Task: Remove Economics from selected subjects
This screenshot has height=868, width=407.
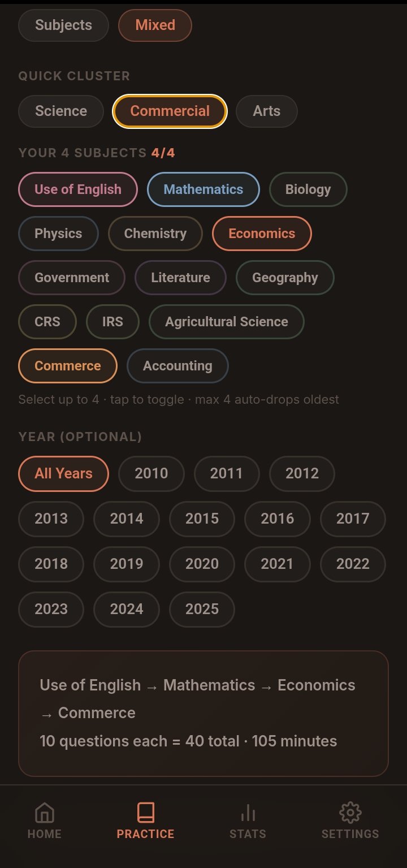Action: pyautogui.click(x=262, y=234)
